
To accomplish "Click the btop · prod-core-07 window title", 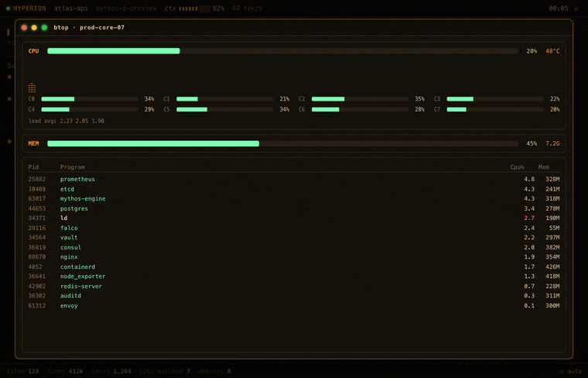I will [x=89, y=27].
